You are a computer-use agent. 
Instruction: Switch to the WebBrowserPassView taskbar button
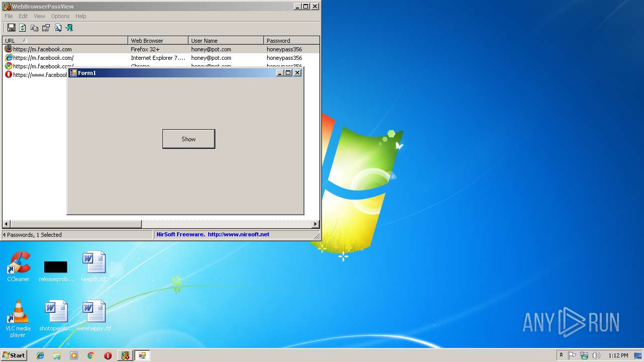click(125, 355)
